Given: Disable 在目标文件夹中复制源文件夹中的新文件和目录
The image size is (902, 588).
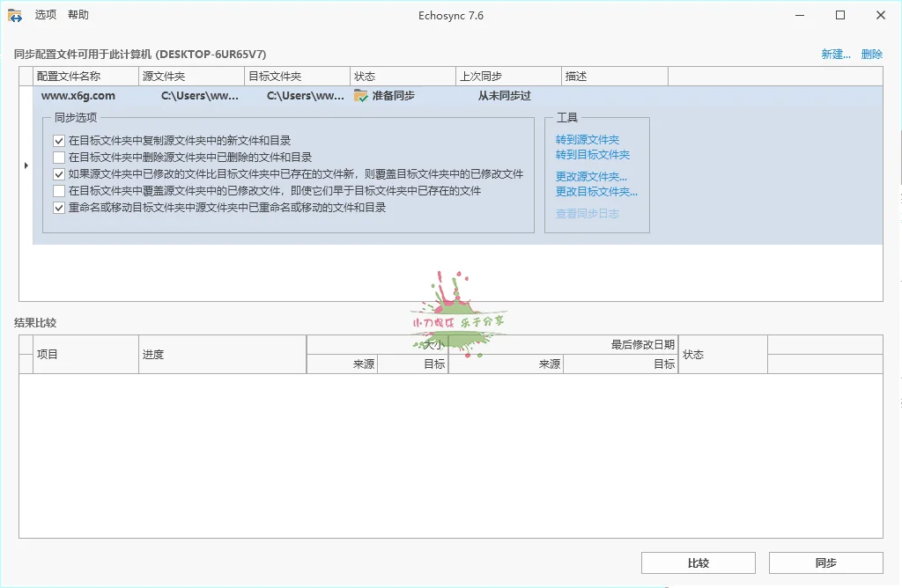Looking at the screenshot, I should click(60, 141).
